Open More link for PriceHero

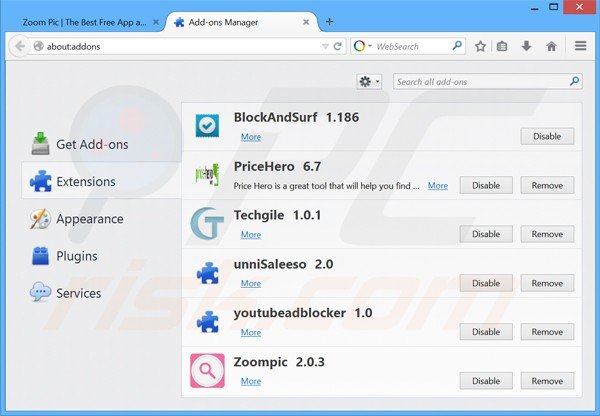[x=438, y=186]
